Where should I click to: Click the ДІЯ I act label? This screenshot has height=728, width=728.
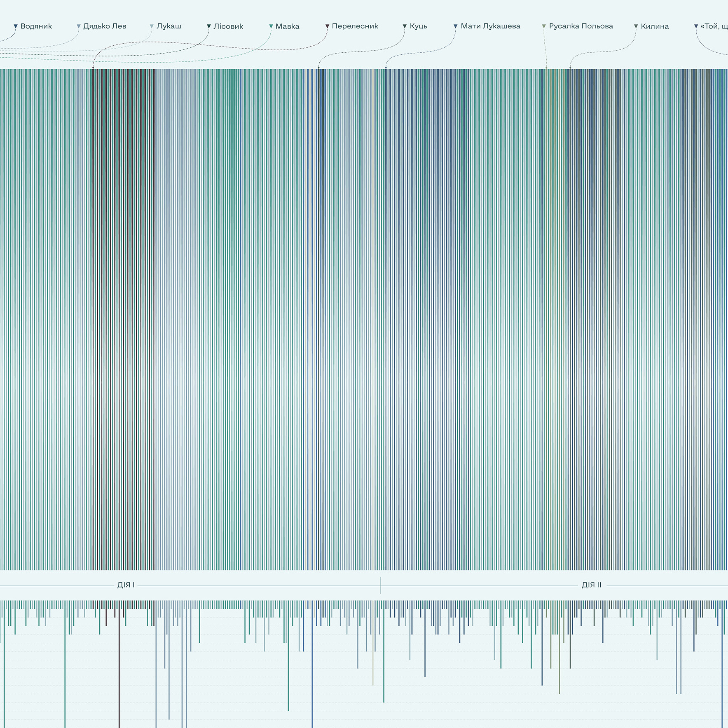coord(126,585)
